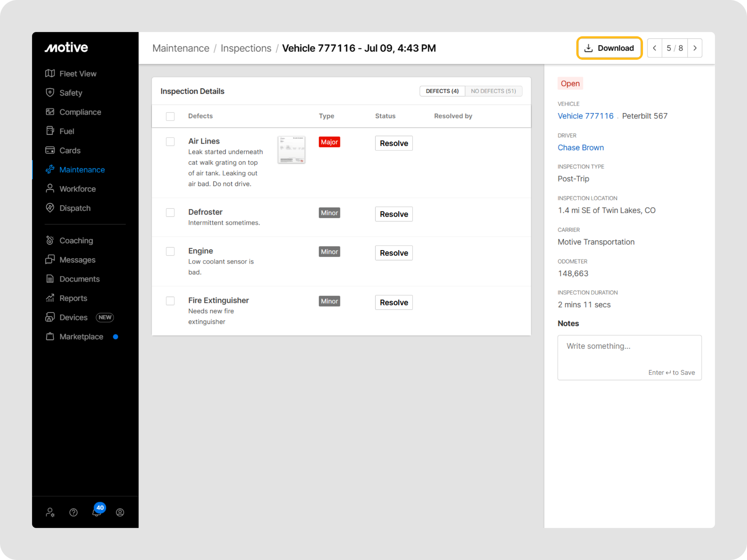Click the admin user settings icon
Screen dimensions: 747x560
(50, 512)
